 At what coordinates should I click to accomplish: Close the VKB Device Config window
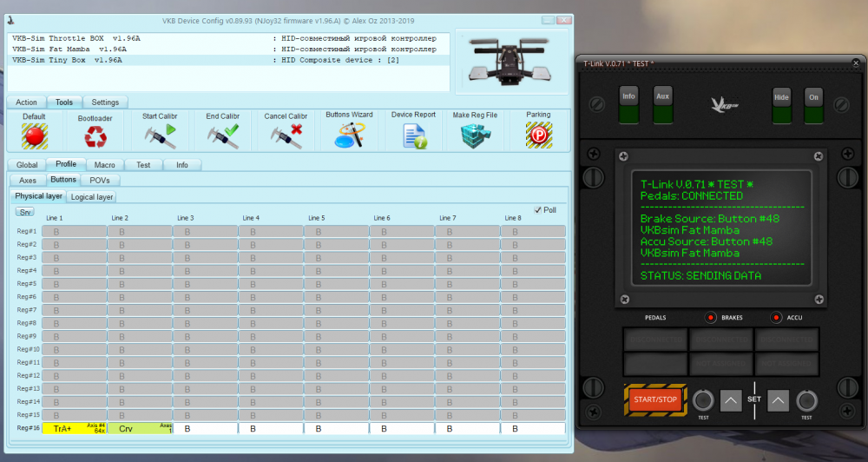tap(563, 20)
